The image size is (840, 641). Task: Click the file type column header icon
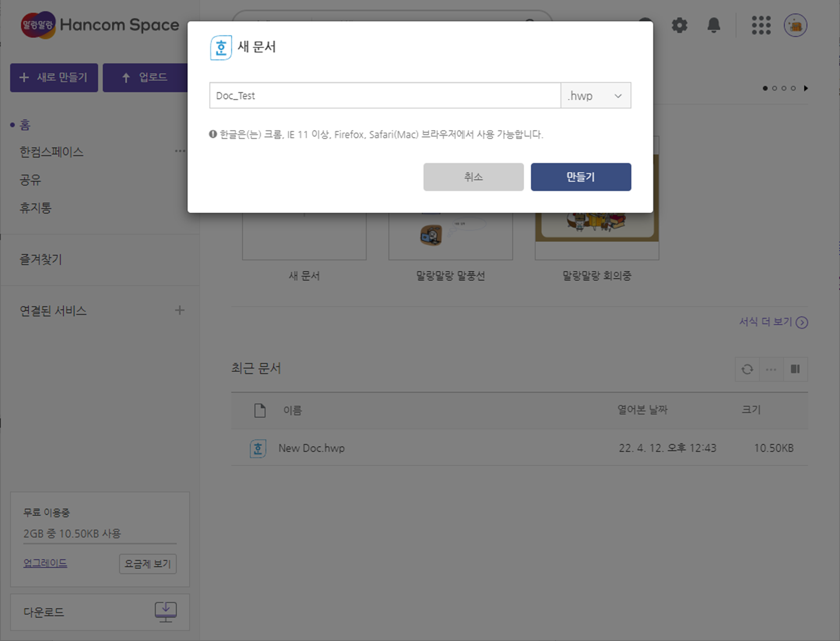(x=260, y=410)
